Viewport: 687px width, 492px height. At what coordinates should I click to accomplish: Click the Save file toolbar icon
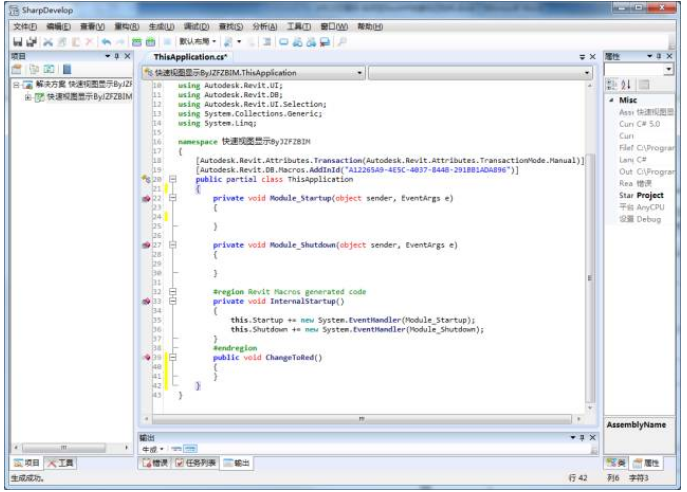[18, 42]
